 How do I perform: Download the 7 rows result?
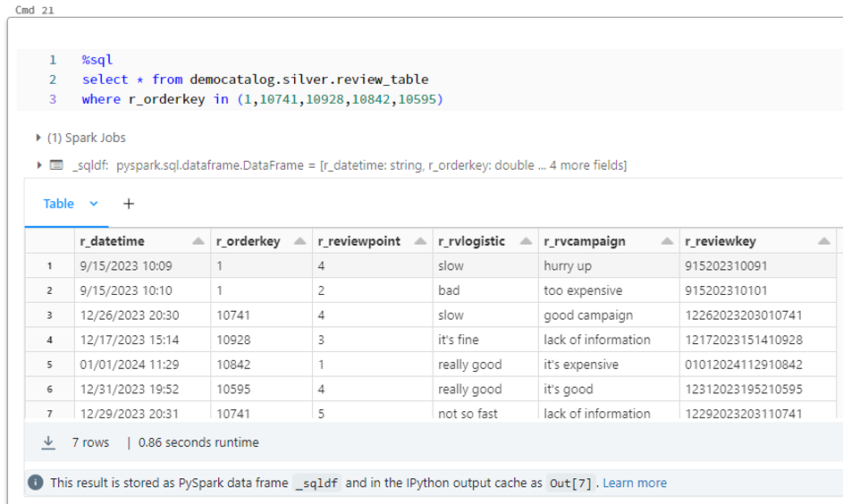coord(48,442)
